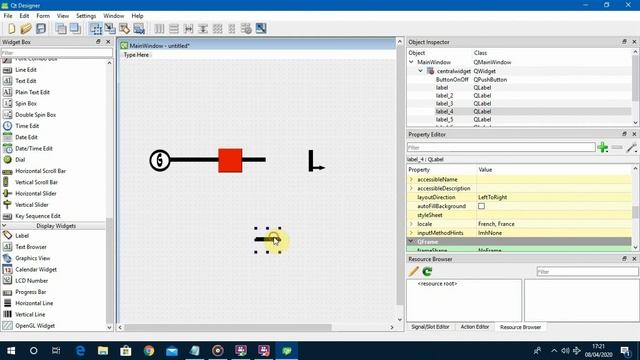Open a form with the folder icon
This screenshot has width=640, height=360.
(x=26, y=29)
